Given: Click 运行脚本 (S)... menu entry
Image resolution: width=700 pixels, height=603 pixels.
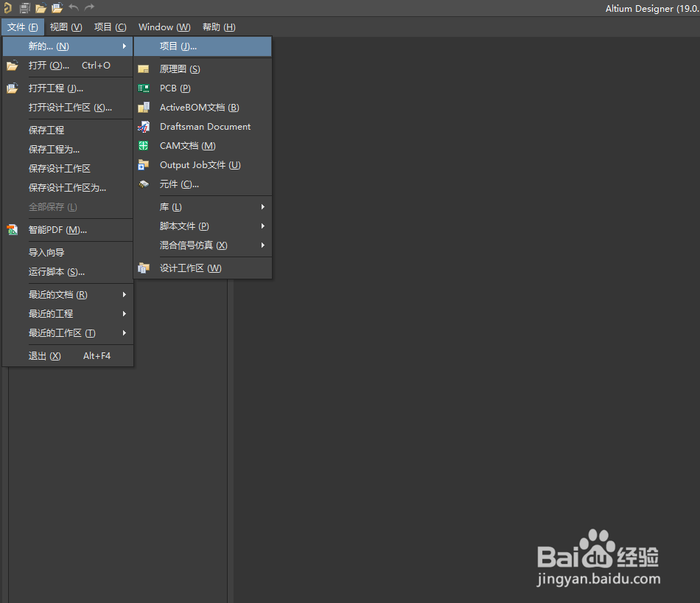Looking at the screenshot, I should pos(68,272).
